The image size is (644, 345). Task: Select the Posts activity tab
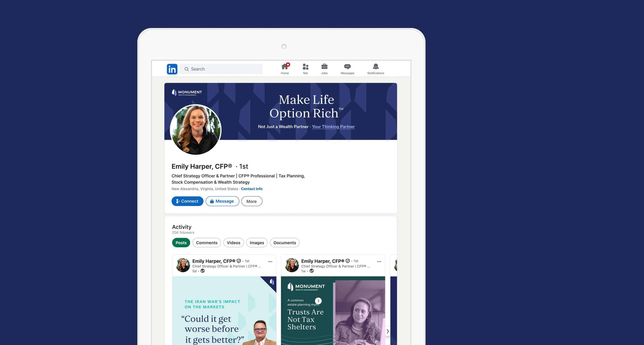click(181, 243)
